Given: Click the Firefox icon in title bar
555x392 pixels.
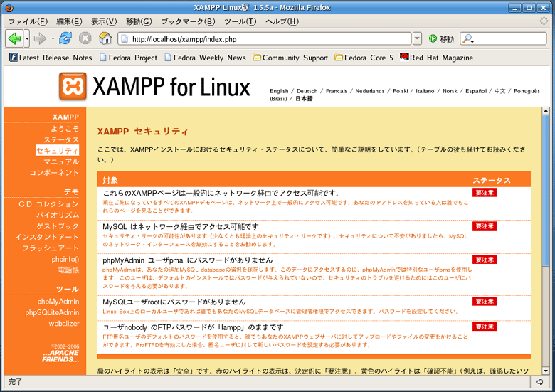Looking at the screenshot, I should (x=9, y=7).
